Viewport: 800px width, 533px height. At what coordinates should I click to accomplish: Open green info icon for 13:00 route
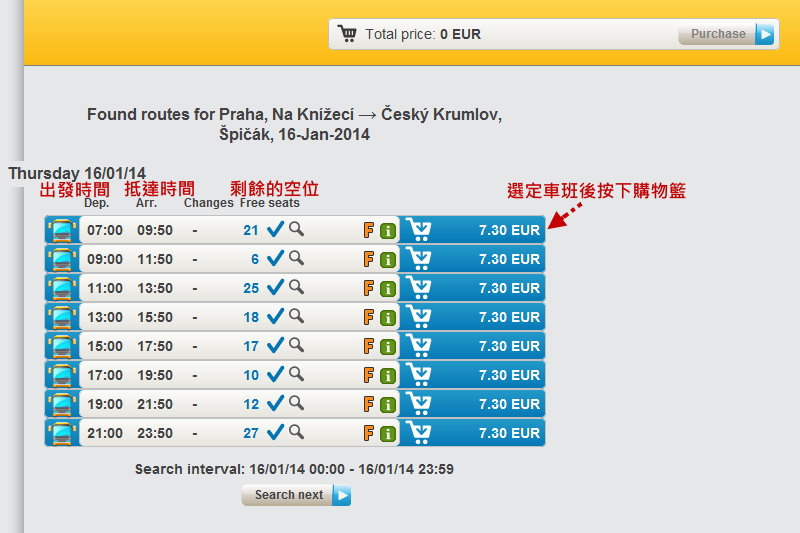(388, 318)
